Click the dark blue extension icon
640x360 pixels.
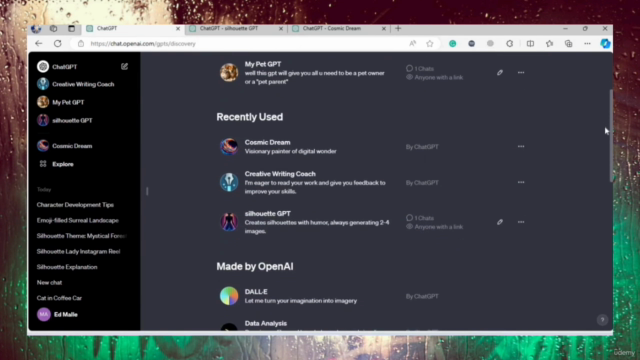pos(471,44)
